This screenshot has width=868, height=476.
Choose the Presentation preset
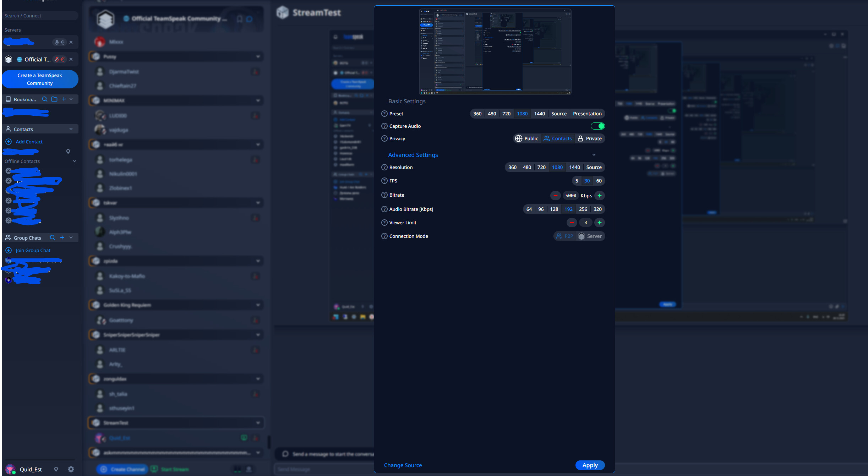587,114
